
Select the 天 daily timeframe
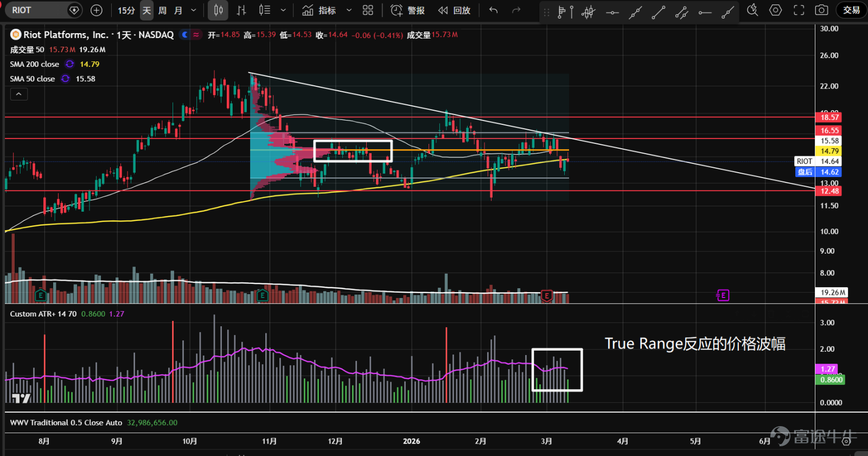pos(146,10)
